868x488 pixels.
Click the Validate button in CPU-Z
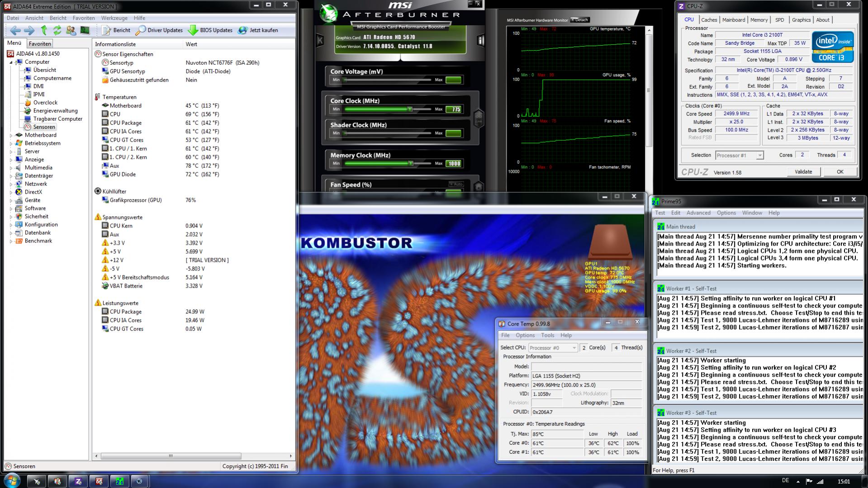pyautogui.click(x=803, y=172)
